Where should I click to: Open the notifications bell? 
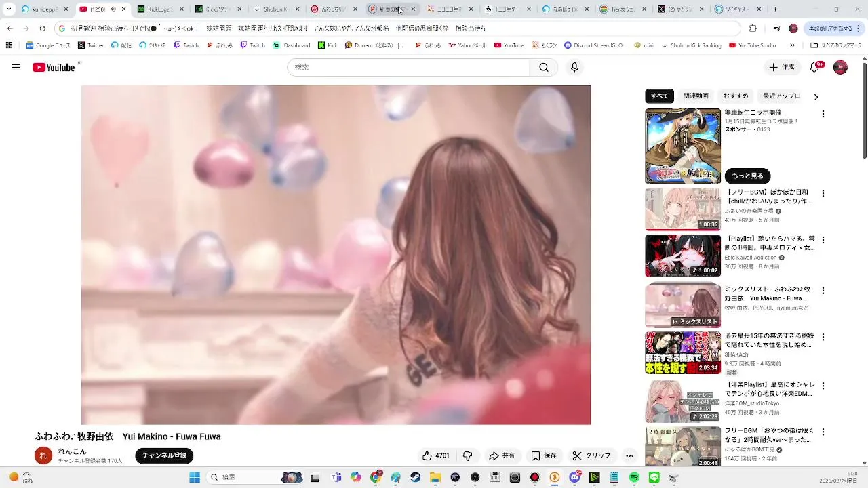pyautogui.click(x=816, y=67)
